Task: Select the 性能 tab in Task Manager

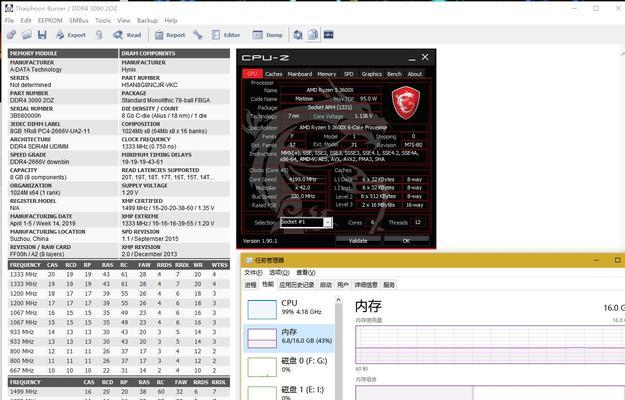Action: click(267, 284)
